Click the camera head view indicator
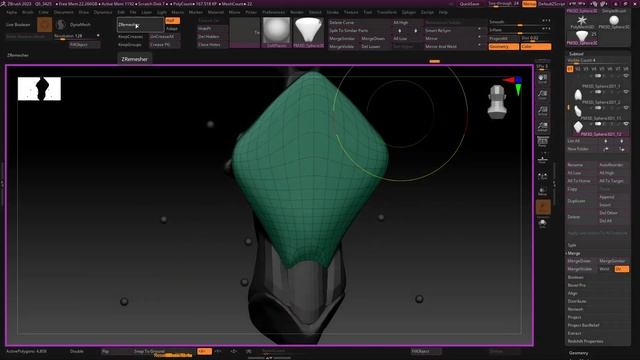 click(x=497, y=101)
